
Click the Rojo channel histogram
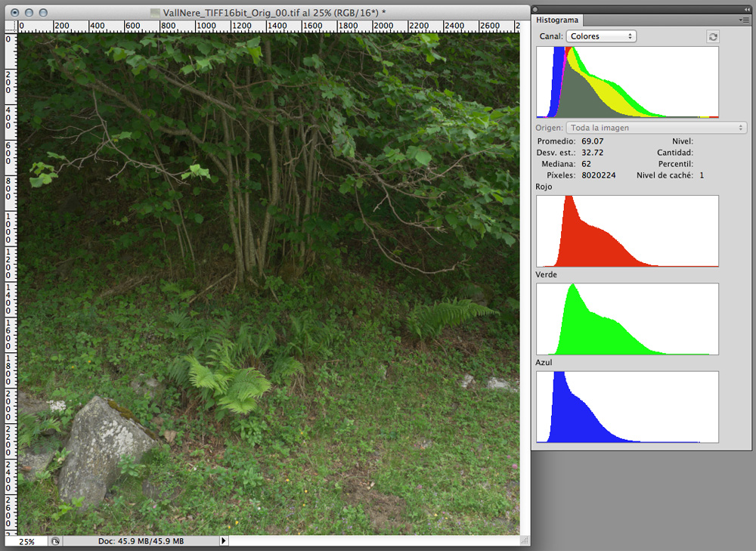(627, 231)
